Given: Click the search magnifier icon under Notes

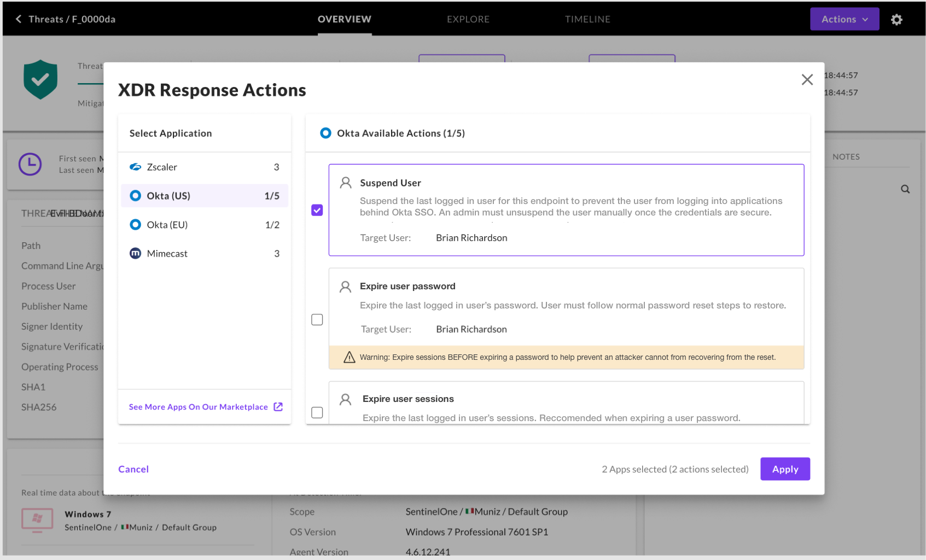Looking at the screenshot, I should 905,189.
